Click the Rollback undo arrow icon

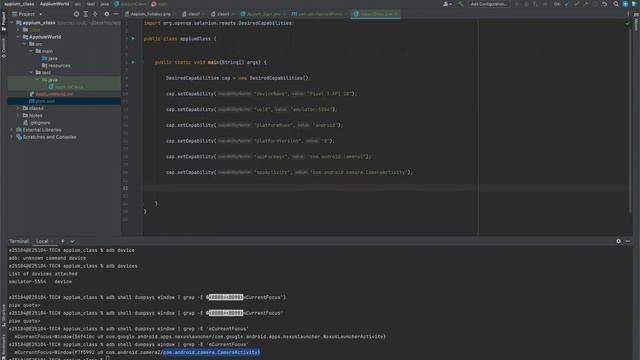604,4
